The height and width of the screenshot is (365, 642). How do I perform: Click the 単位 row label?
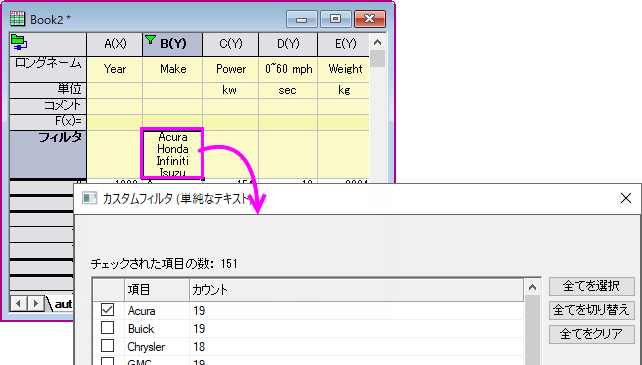[48, 90]
